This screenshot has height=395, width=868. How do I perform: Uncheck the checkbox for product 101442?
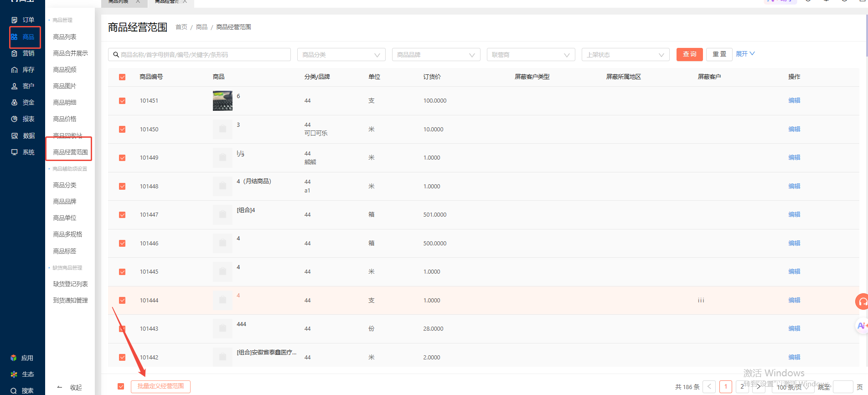tap(122, 358)
